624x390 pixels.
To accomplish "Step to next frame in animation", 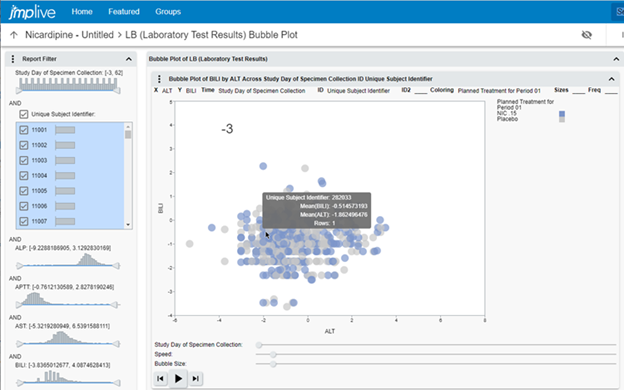I will [196, 378].
